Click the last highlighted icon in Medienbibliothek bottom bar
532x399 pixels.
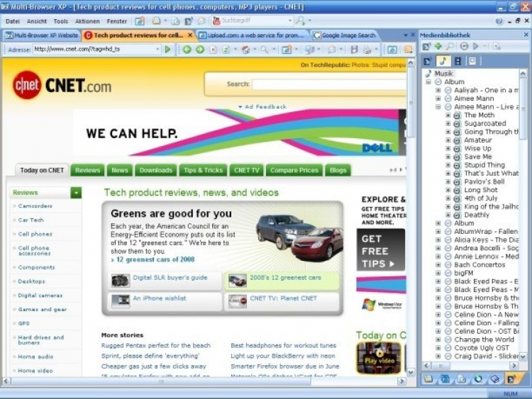[511, 378]
